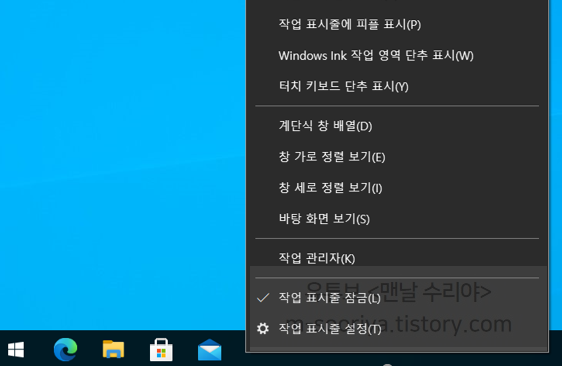Open File Explorer from the taskbar
This screenshot has height=366, width=562.
[113, 349]
